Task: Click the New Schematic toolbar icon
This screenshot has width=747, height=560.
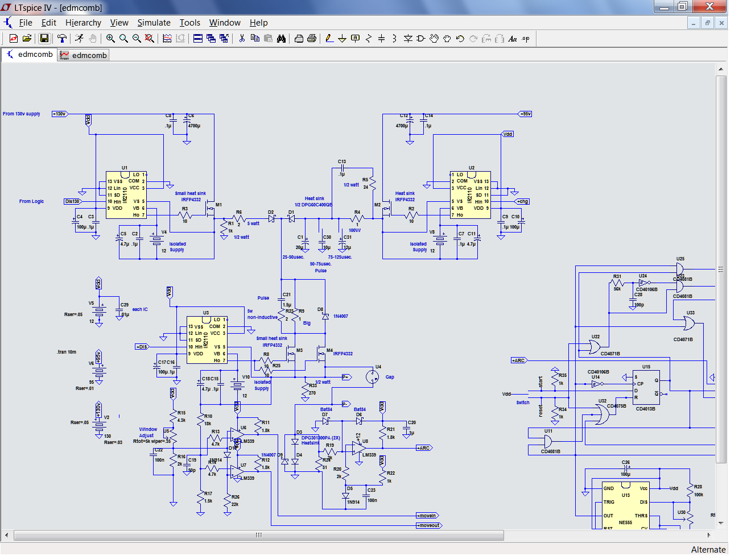Action: [x=14, y=38]
